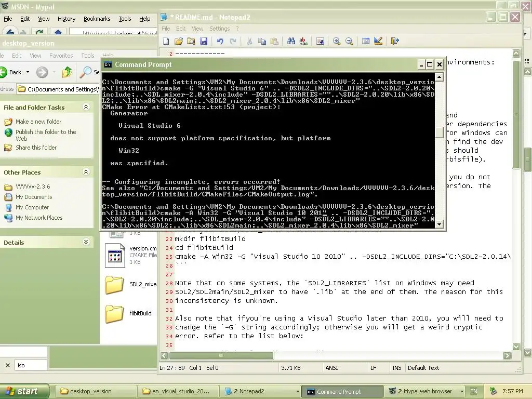
Task: Click find bar field containing iso
Action: [x=31, y=365]
